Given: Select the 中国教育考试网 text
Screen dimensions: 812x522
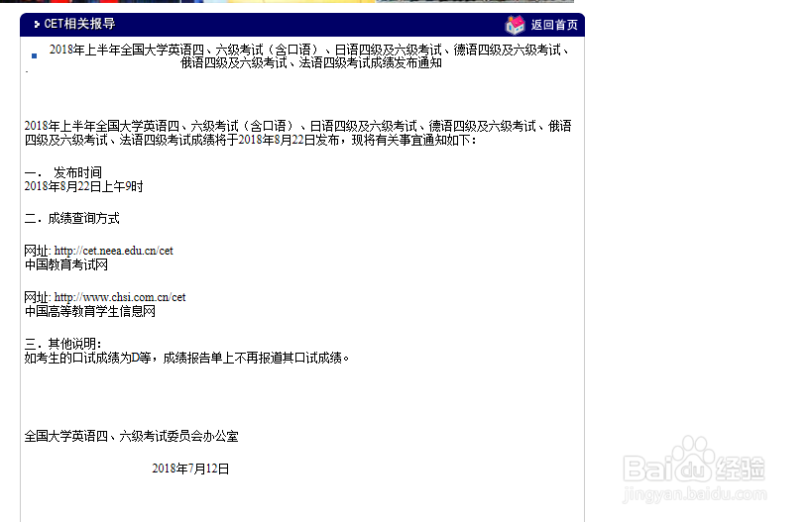Looking at the screenshot, I should pos(66,264).
